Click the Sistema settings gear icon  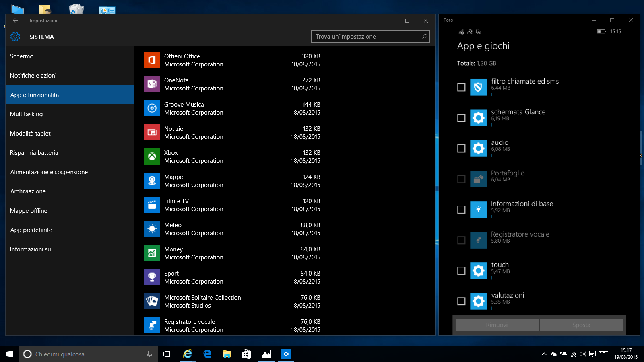coord(15,37)
